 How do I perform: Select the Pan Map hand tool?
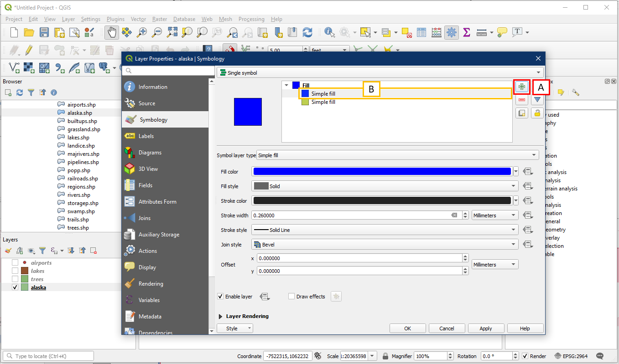click(x=112, y=32)
